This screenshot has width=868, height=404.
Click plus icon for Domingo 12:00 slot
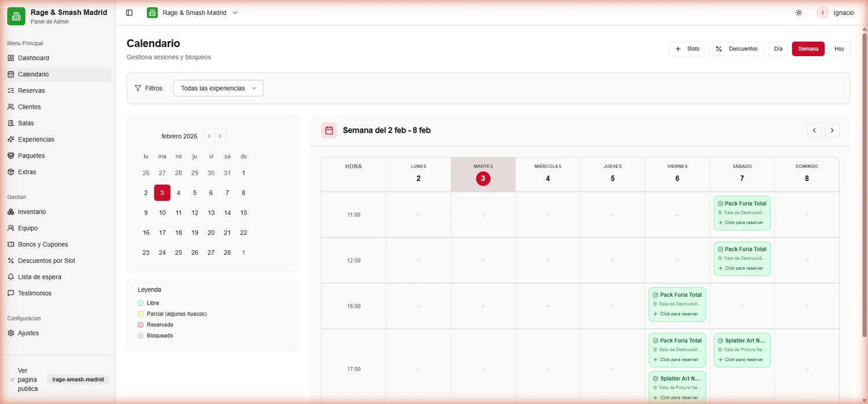(807, 260)
